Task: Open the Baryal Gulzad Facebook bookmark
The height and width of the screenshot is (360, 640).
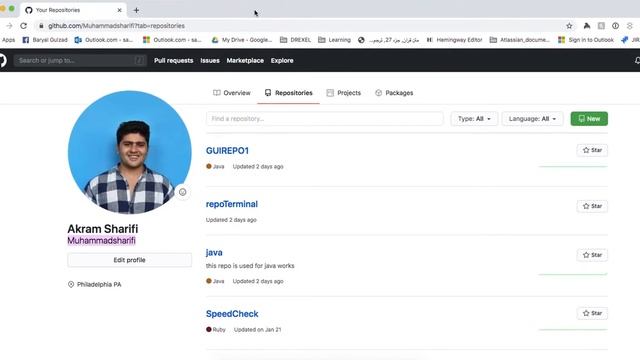Action: click(x=45, y=40)
